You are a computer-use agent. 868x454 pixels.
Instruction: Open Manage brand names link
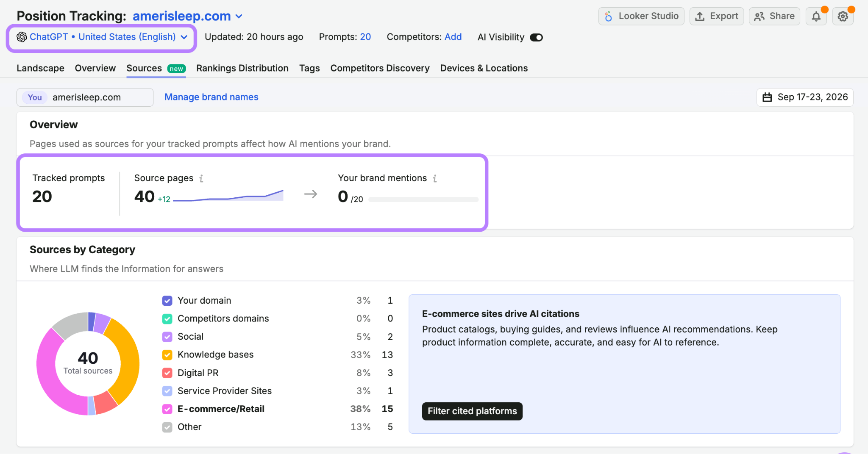211,97
